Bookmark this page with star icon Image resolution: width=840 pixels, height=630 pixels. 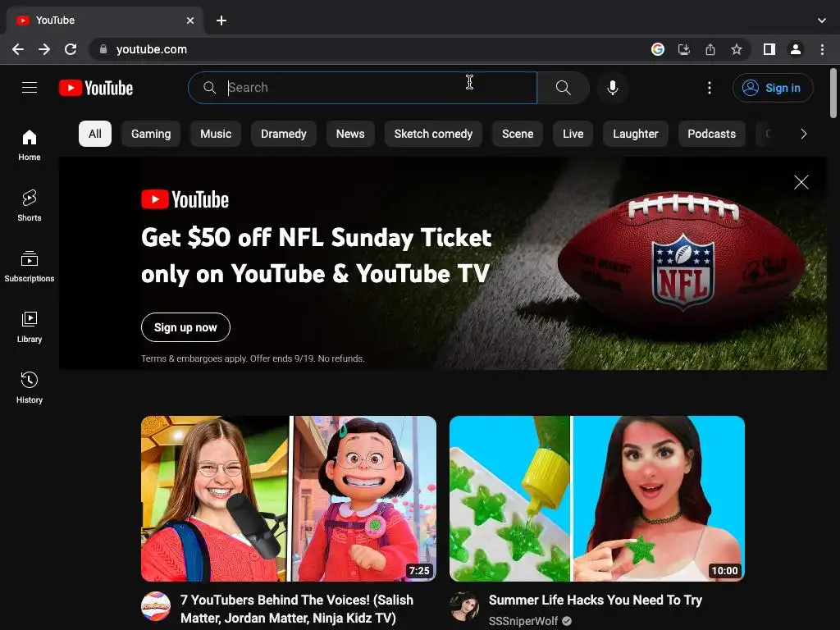[x=737, y=49]
